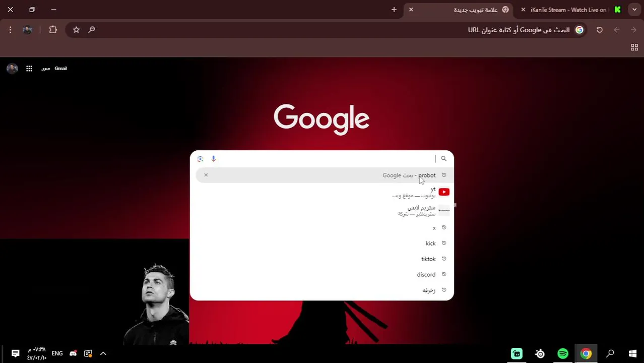Select the 'x' search suggestion
The height and width of the screenshot is (363, 644).
coord(322,228)
